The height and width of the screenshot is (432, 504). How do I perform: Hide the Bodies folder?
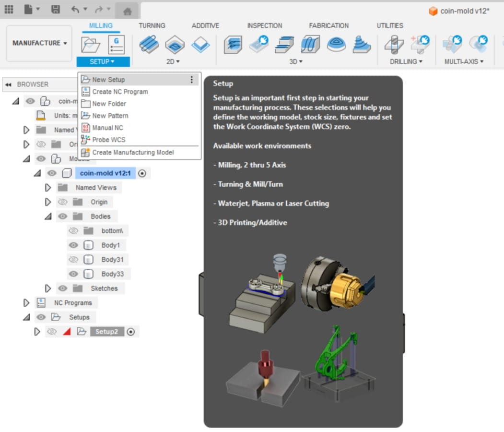63,216
